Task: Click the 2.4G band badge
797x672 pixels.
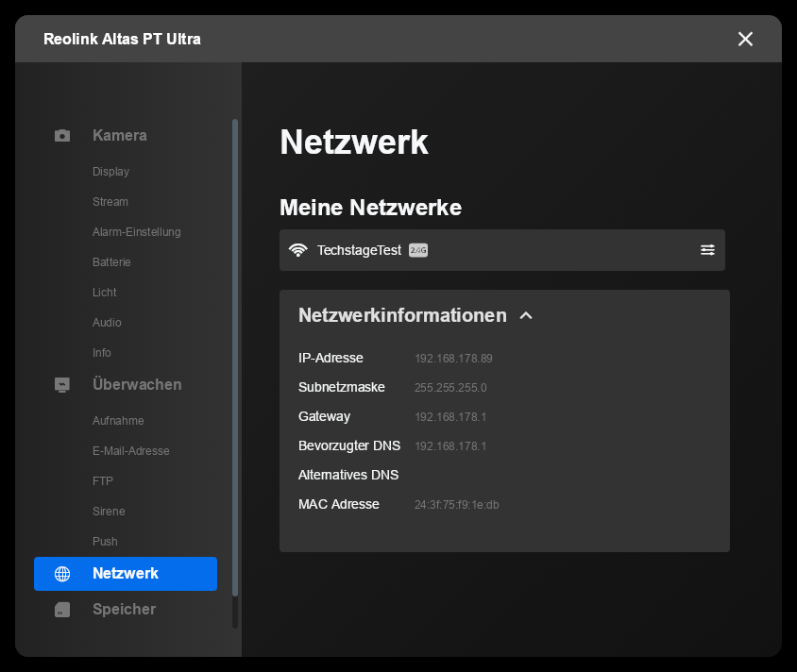Action: (x=418, y=250)
